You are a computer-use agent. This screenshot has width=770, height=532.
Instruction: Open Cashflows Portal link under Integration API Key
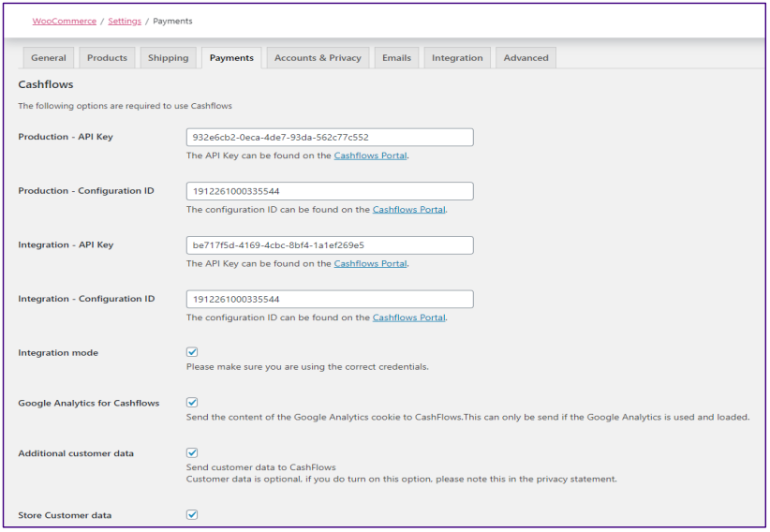[370, 264]
